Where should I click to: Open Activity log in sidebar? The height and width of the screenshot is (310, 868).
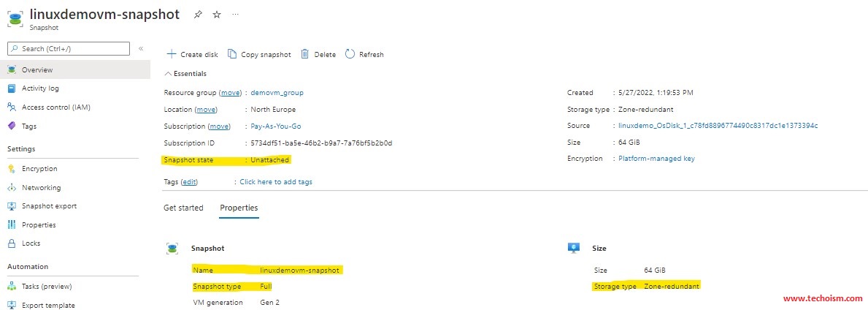[40, 88]
